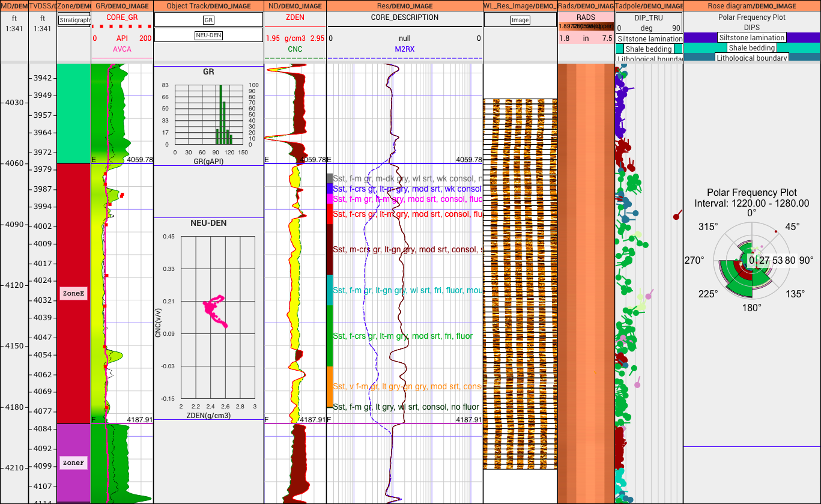Click the 4054 depth label in TVDSS track

click(42, 355)
